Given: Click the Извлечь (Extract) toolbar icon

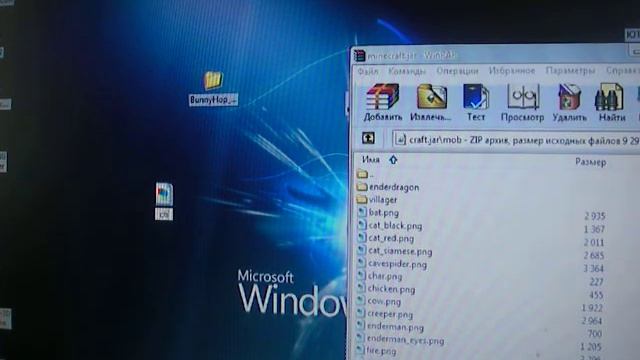Looking at the screenshot, I should (431, 102).
